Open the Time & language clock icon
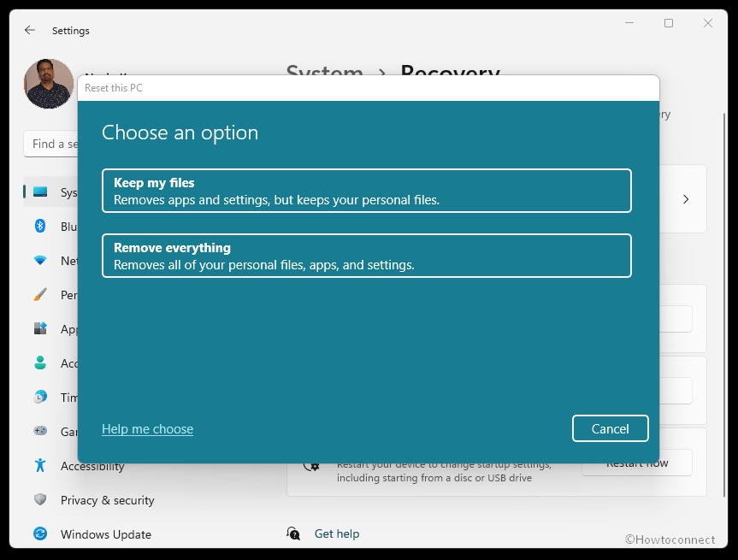Viewport: 738px width, 560px height. click(x=40, y=398)
